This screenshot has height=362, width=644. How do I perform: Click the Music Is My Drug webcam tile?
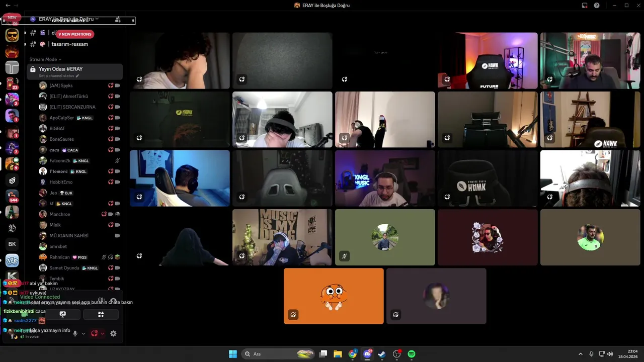[282, 237]
